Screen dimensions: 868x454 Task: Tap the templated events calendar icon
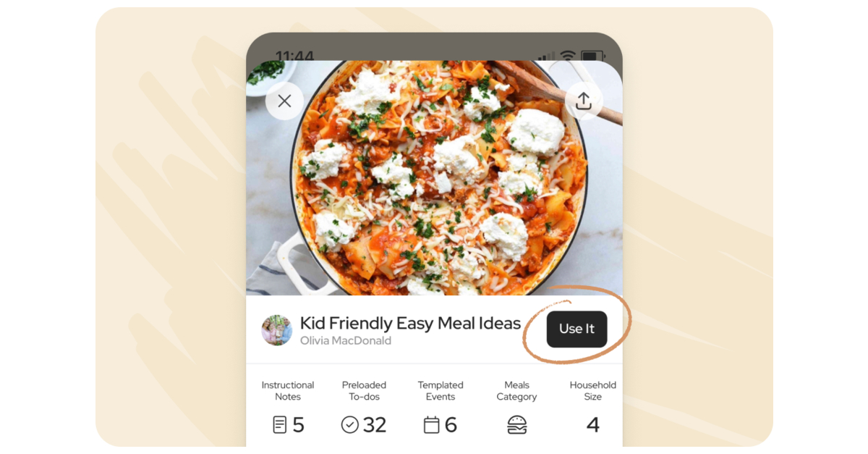pos(432,425)
